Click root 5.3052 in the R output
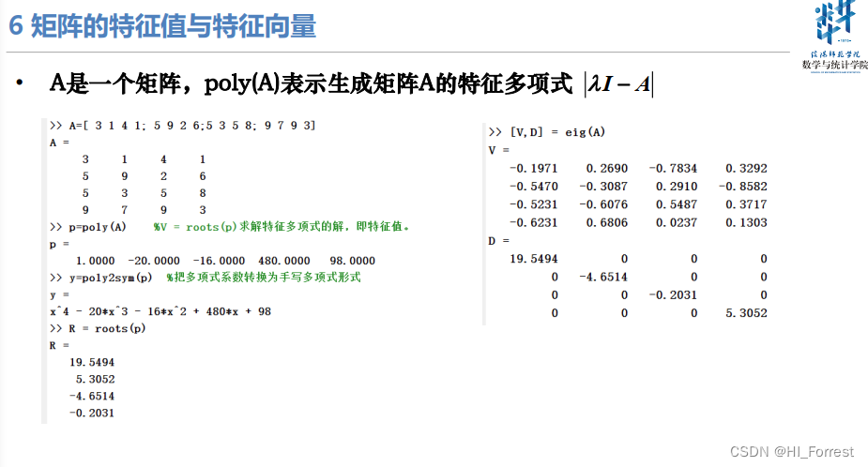The image size is (868, 467). coord(95,380)
